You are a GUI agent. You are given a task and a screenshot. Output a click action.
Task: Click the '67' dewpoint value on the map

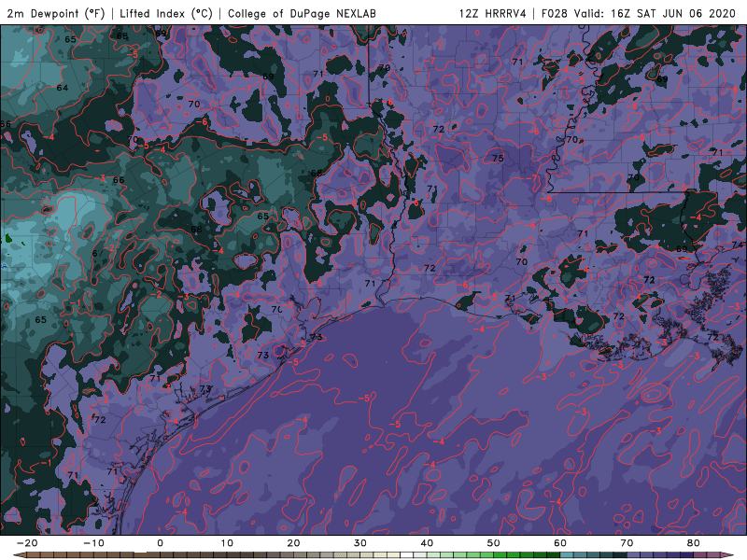click(x=98, y=253)
